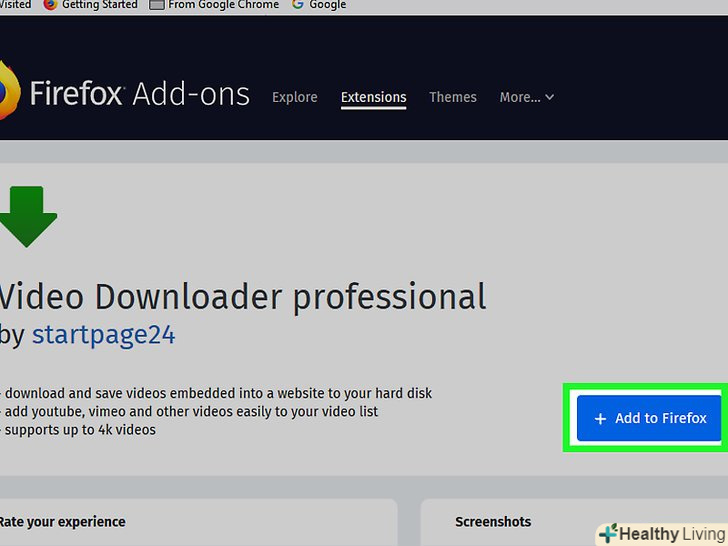Open the Getting Started bookmark

(x=91, y=5)
